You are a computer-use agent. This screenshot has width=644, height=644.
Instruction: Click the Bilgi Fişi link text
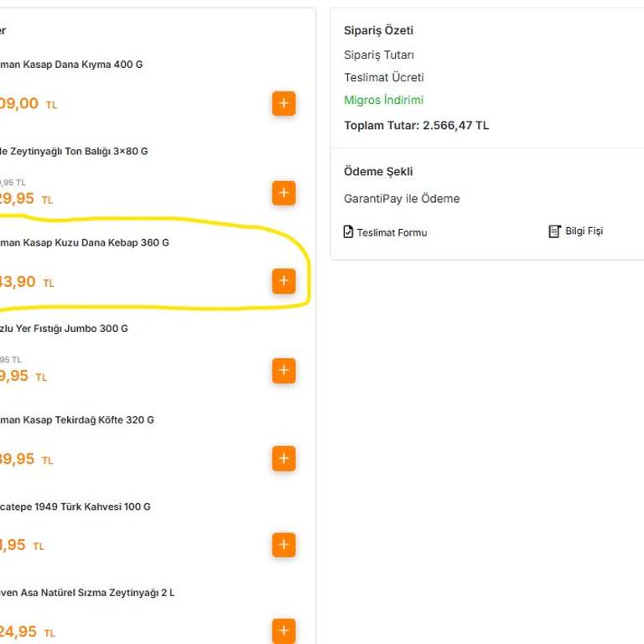pos(584,231)
